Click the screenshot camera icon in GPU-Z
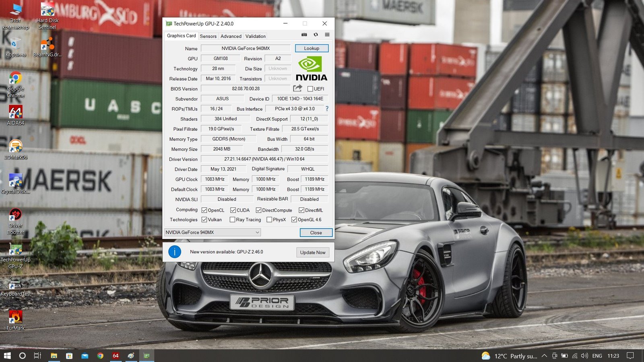This screenshot has width=644, height=362. pyautogui.click(x=304, y=35)
